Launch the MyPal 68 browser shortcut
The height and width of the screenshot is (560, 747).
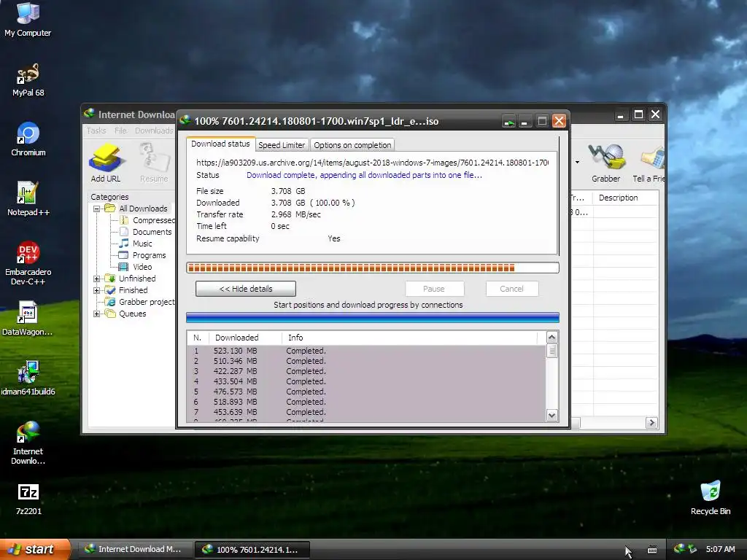[x=28, y=79]
